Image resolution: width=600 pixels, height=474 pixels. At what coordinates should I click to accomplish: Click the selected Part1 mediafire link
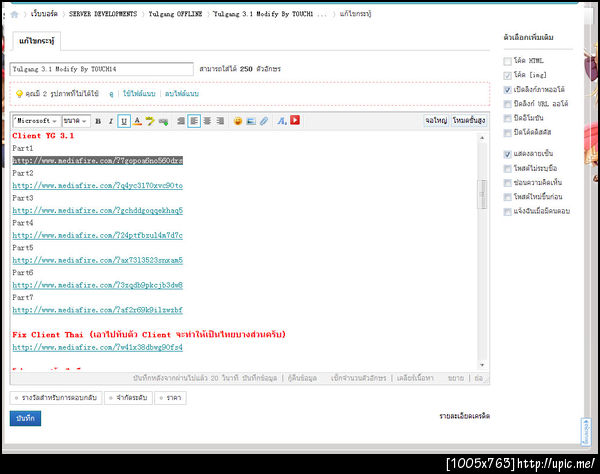point(98,161)
